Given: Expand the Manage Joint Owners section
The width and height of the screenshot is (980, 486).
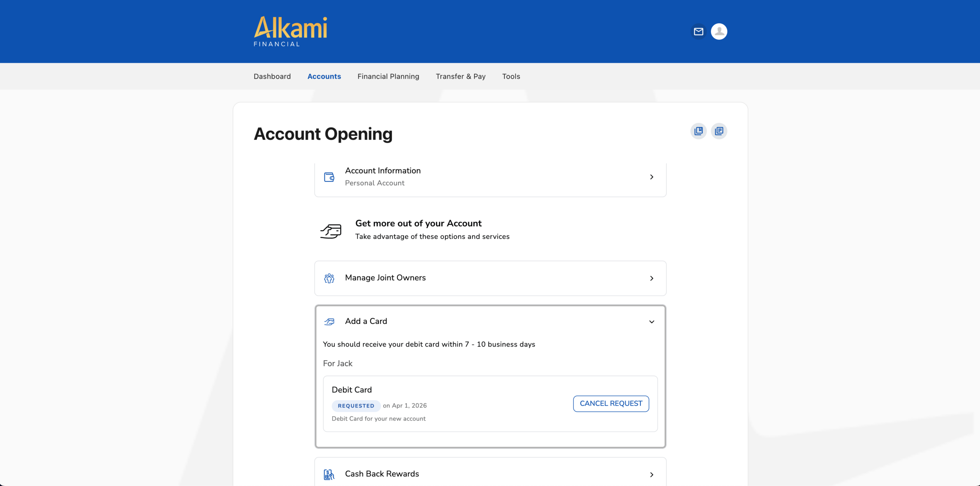Looking at the screenshot, I should (652, 278).
